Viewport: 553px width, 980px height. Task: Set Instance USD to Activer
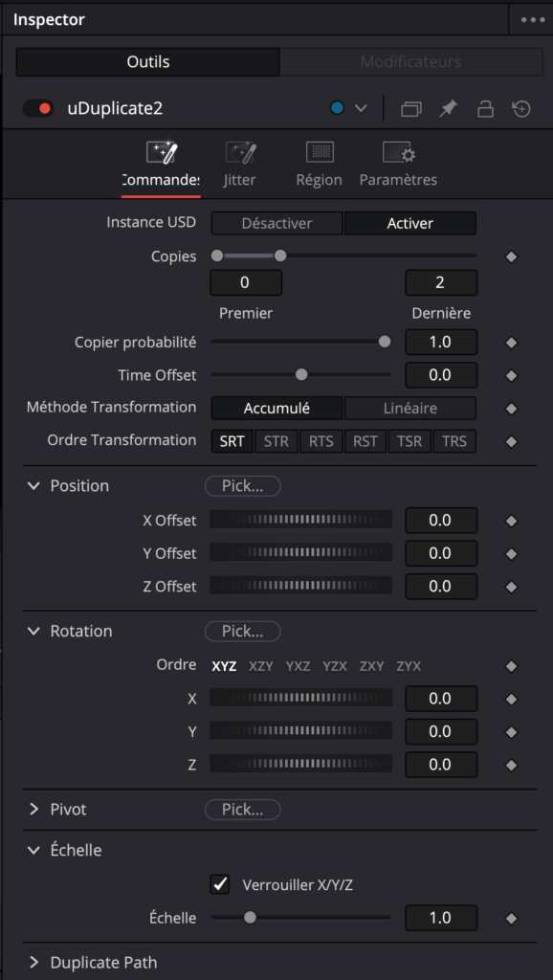[x=410, y=223]
